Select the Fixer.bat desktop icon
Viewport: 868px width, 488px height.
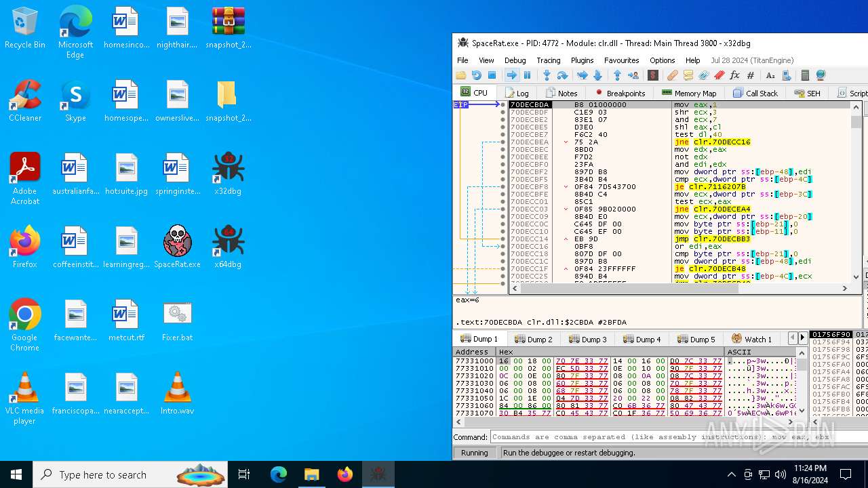[x=177, y=321]
